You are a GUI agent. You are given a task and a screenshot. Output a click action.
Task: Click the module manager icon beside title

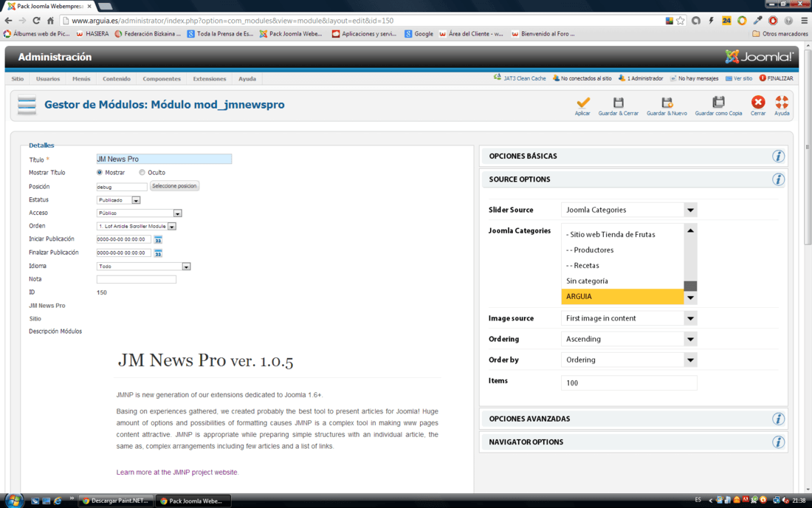pyautogui.click(x=27, y=105)
